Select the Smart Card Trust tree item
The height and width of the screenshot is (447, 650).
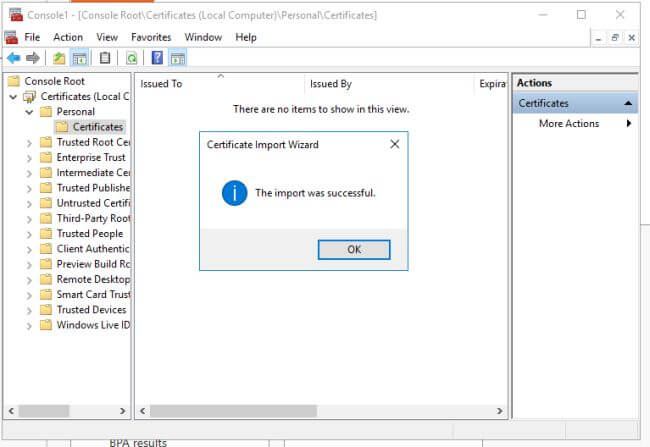[x=93, y=294]
